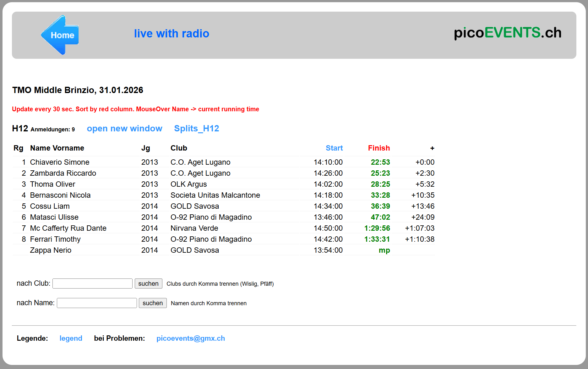The image size is (588, 369).
Task: Sort table by Finish column
Action: point(378,148)
